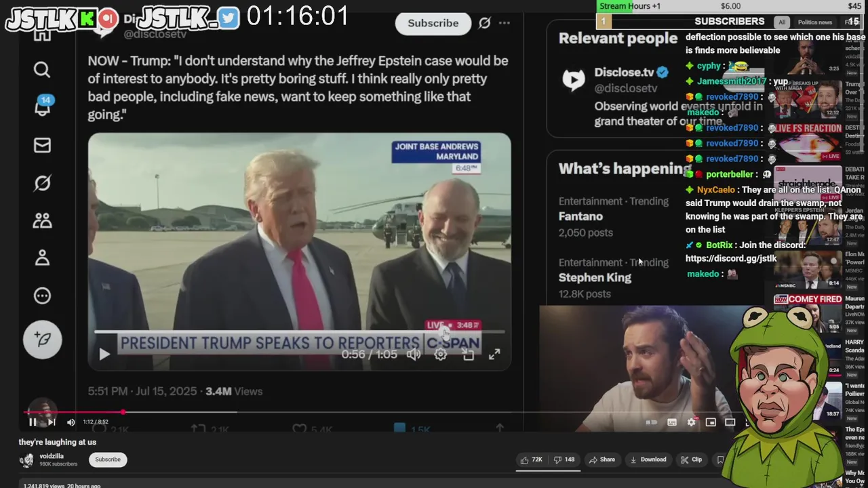Click chat username cyphy

[709, 66]
